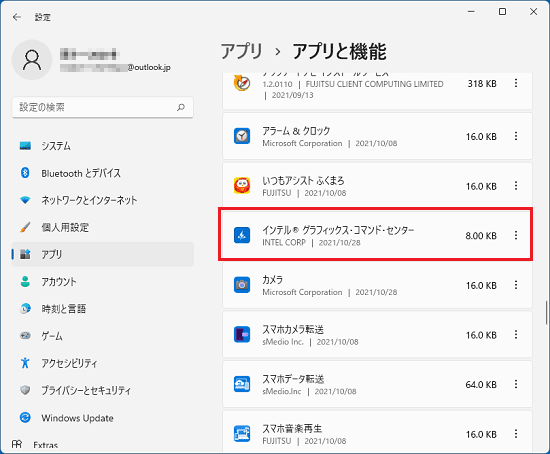This screenshot has width=550, height=454.
Task: Click the スマホデータ転送 app icon
Action: (x=242, y=384)
